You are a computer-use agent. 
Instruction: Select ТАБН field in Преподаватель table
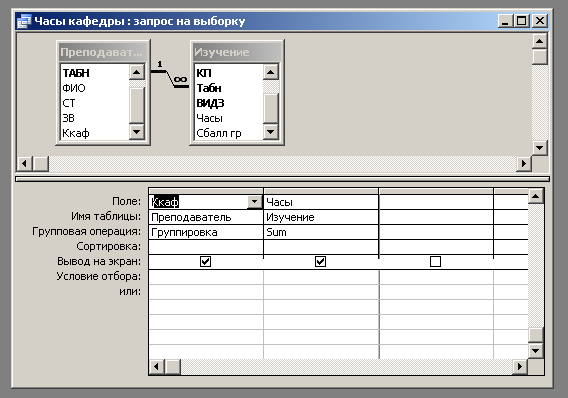click(76, 73)
